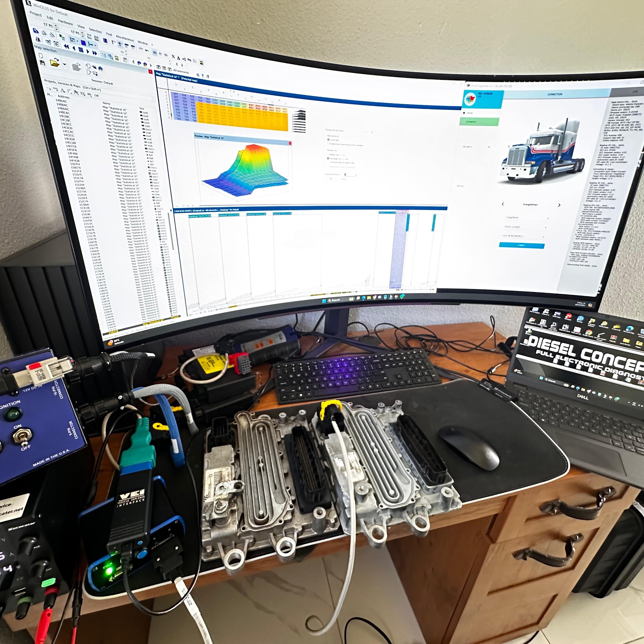Open the Miscellaneous menu in WinOLS

125,38
